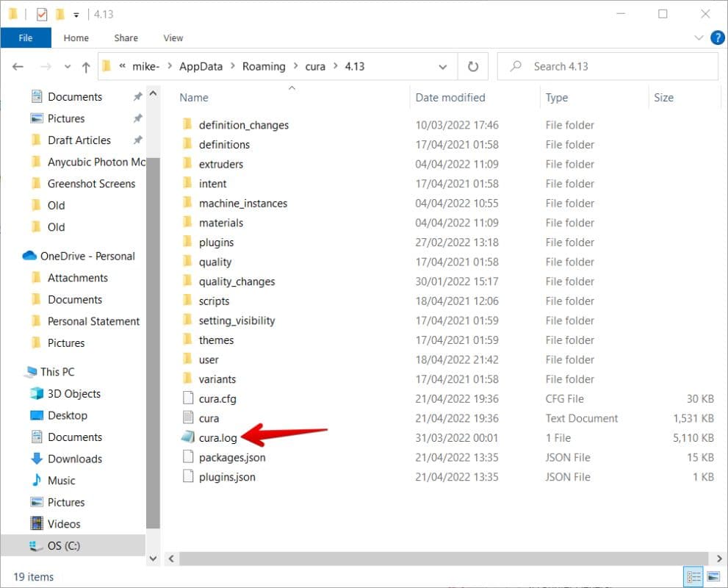The height and width of the screenshot is (588, 728).
Task: Click the chevron after cura breadcrumb
Action: click(x=335, y=66)
